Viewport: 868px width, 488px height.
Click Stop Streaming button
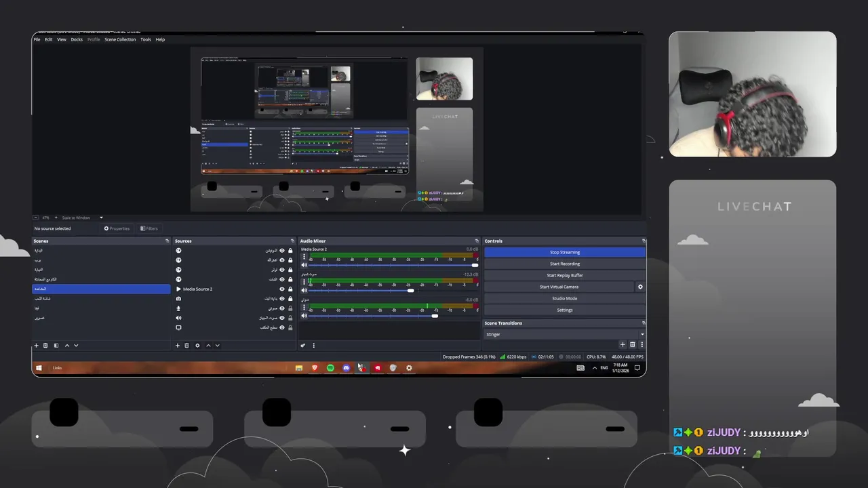[564, 252]
